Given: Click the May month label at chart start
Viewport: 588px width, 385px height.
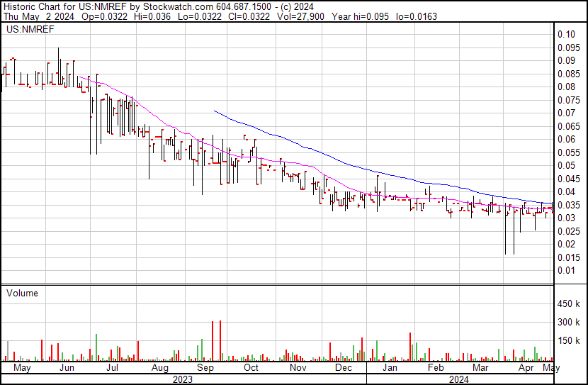Looking at the screenshot, I should [x=22, y=368].
